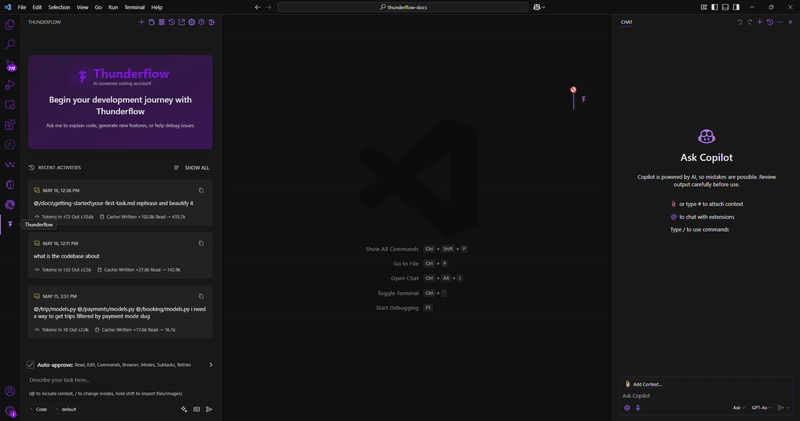This screenshot has height=421, width=800.
Task: Open the Search view in activity bar
Action: pyautogui.click(x=10, y=44)
